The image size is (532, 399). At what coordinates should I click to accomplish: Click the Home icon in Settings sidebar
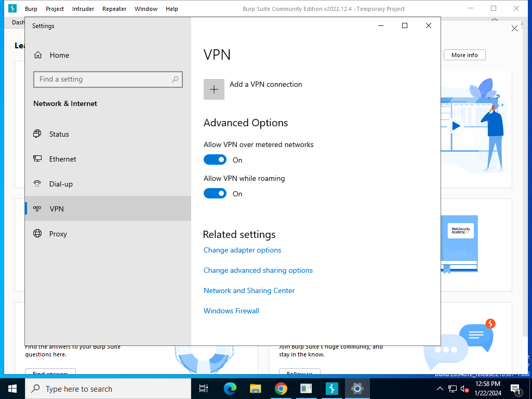[37, 55]
